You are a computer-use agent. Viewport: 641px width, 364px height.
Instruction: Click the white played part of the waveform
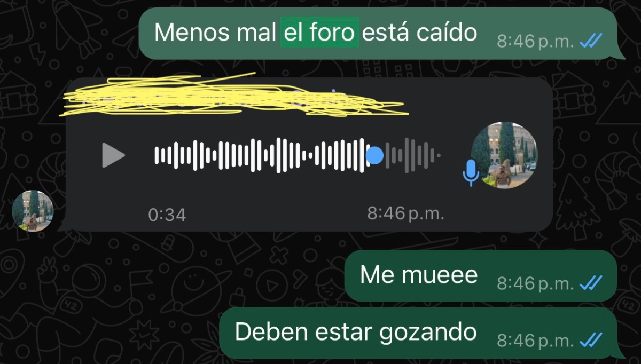[260, 155]
